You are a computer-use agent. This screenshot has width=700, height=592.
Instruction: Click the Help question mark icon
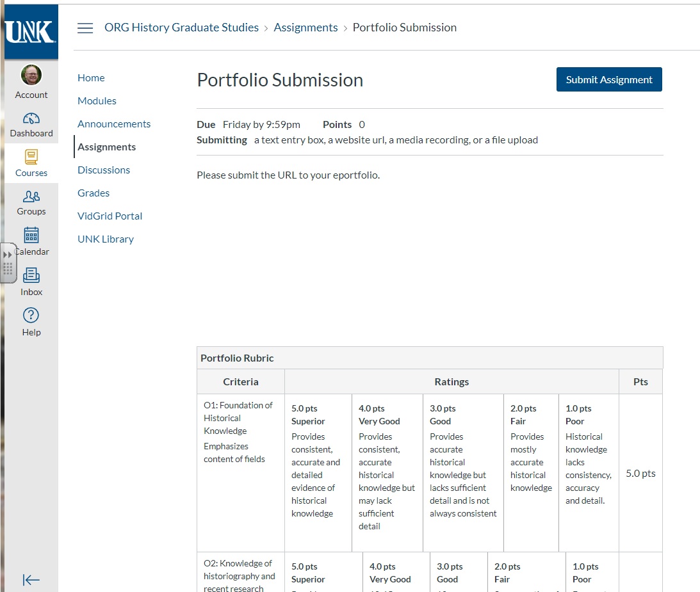pyautogui.click(x=31, y=315)
